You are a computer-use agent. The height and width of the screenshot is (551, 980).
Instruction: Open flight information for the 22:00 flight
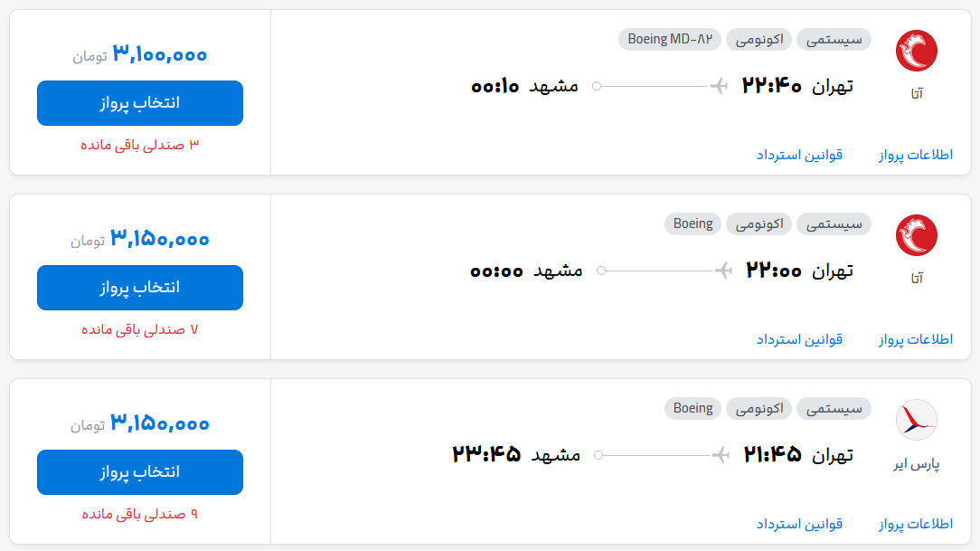[x=916, y=339]
